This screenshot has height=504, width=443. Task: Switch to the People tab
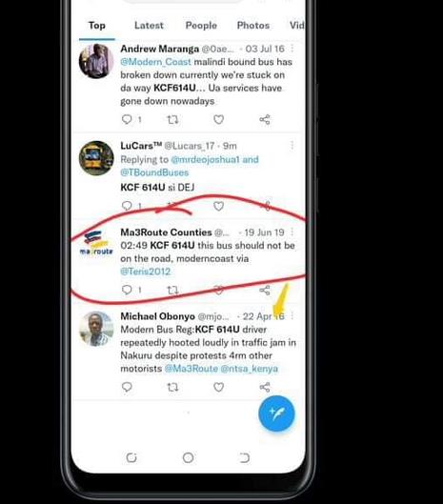point(201,26)
